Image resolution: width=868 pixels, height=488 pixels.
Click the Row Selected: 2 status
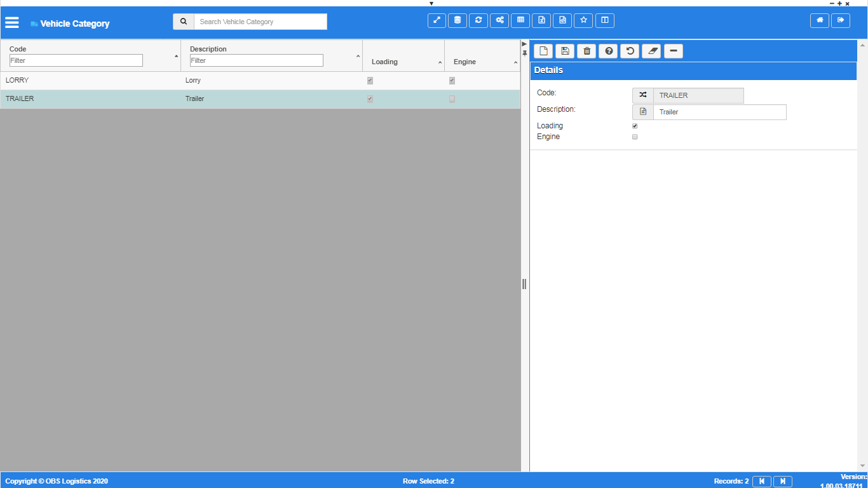pyautogui.click(x=428, y=481)
